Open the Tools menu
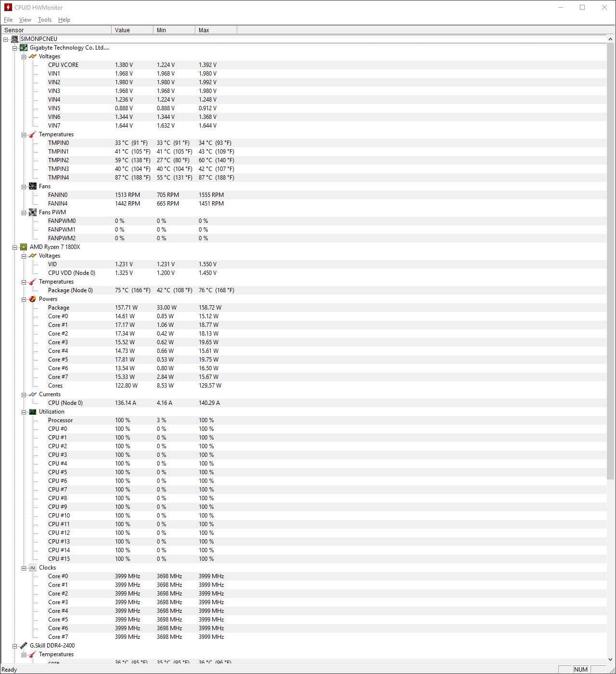 point(45,20)
